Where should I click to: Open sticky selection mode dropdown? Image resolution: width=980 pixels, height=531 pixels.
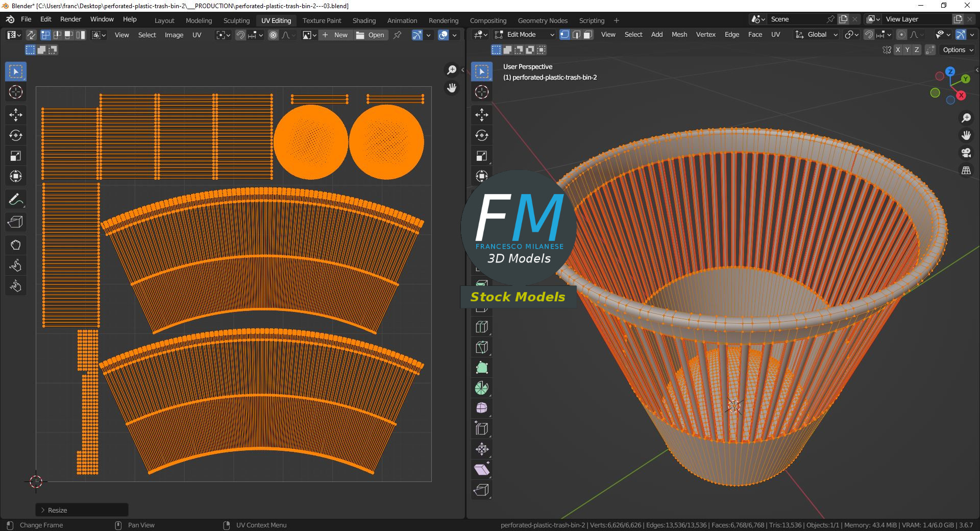[x=99, y=35]
